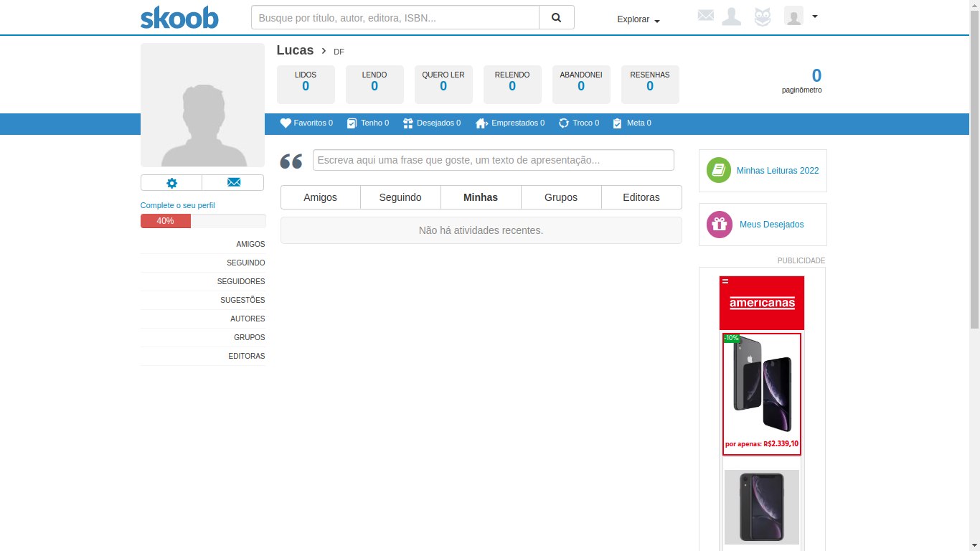Click the 40% profile progress bar
The width and height of the screenshot is (980, 551).
[203, 221]
